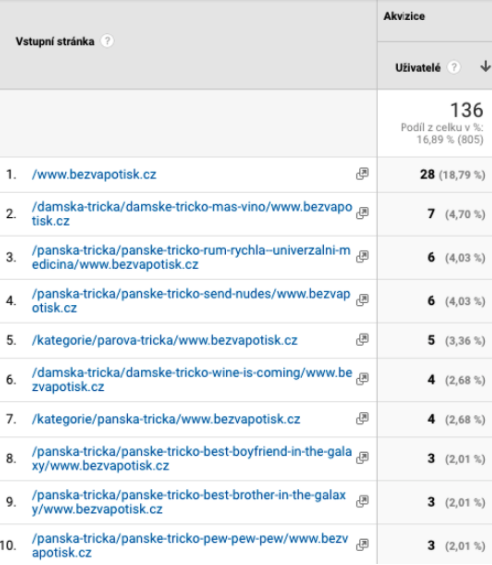The width and height of the screenshot is (492, 565).
Task: Open external link icon for best-boyfriend-in-the-galaxy row
Action: (362, 458)
